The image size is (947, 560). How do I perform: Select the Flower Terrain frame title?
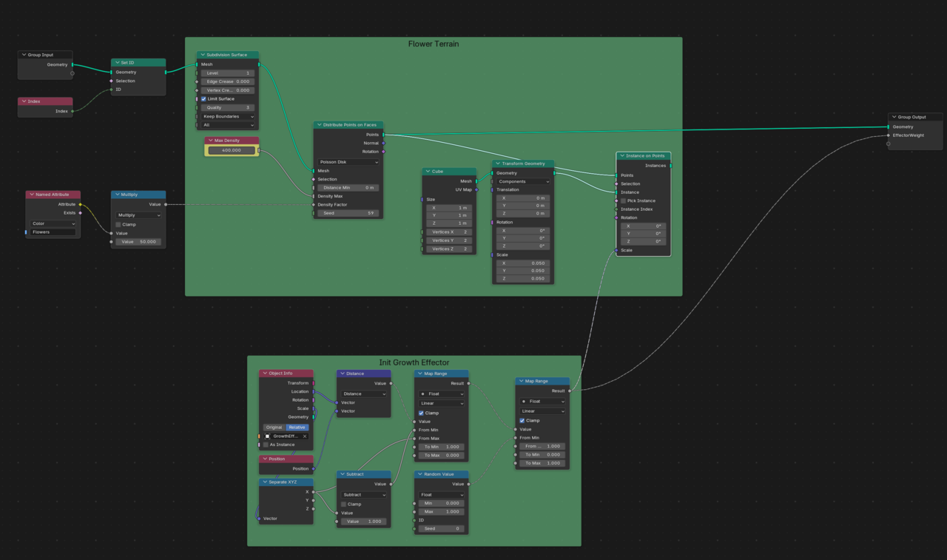pos(434,44)
